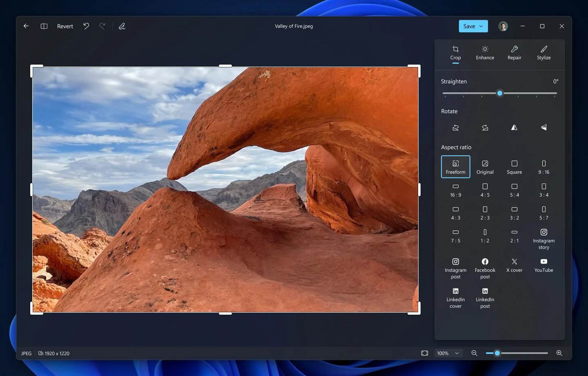This screenshot has width=588, height=376.
Task: Select the 4:3 aspect ratio
Action: tap(456, 213)
